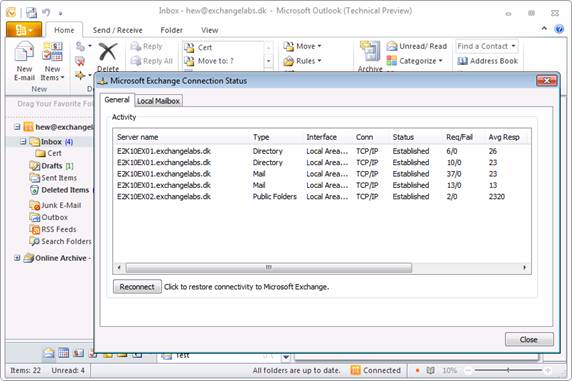Click the Delete X icon
The width and height of the screenshot is (572, 381).
[x=108, y=52]
